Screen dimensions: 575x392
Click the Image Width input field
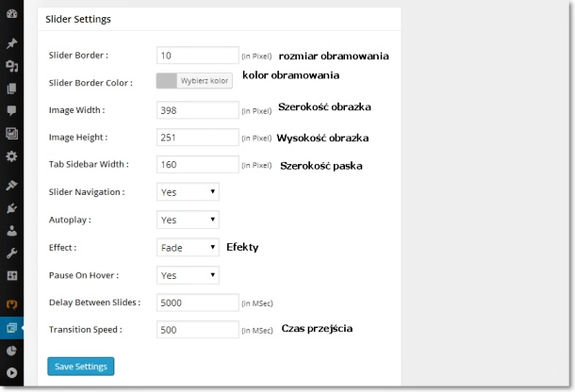tap(198, 110)
